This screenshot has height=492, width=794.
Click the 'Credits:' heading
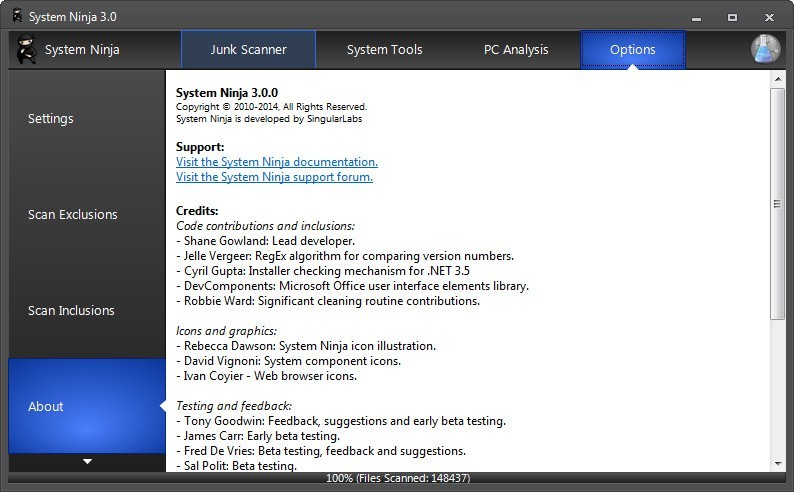click(197, 211)
